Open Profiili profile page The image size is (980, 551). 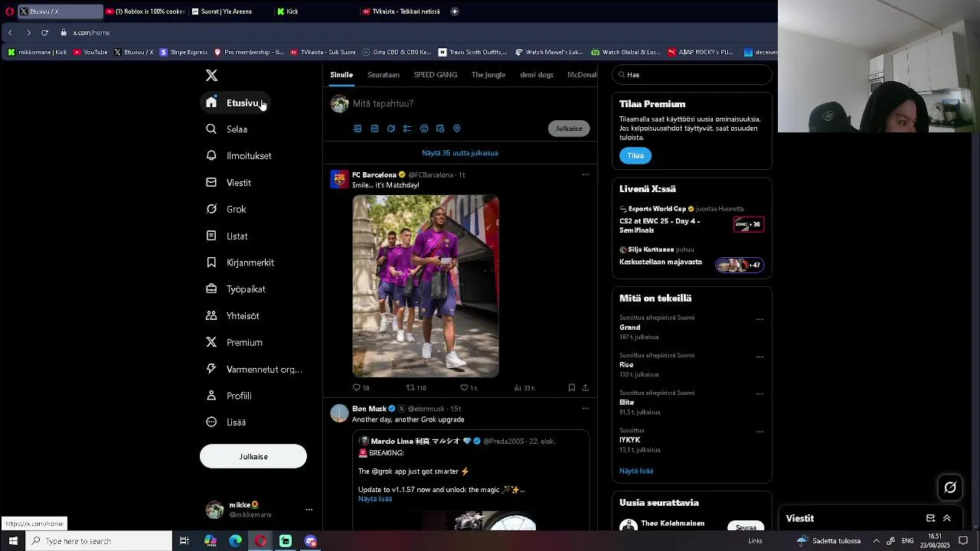click(229, 396)
